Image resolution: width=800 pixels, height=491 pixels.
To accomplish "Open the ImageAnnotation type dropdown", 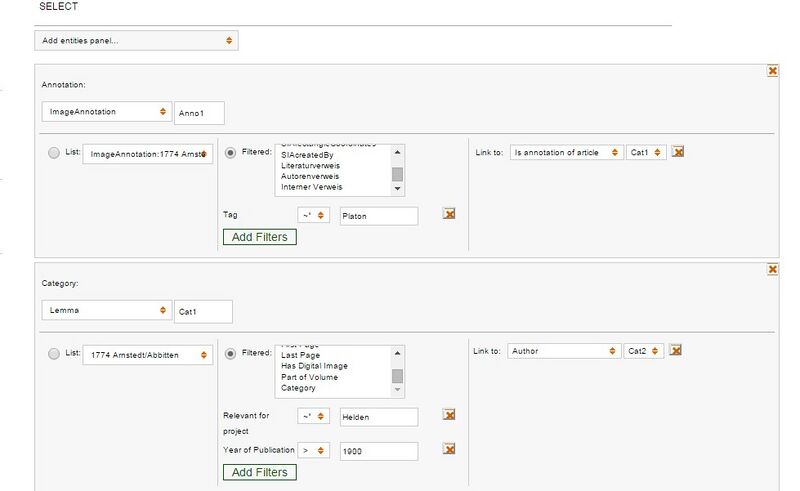I will 107,113.
